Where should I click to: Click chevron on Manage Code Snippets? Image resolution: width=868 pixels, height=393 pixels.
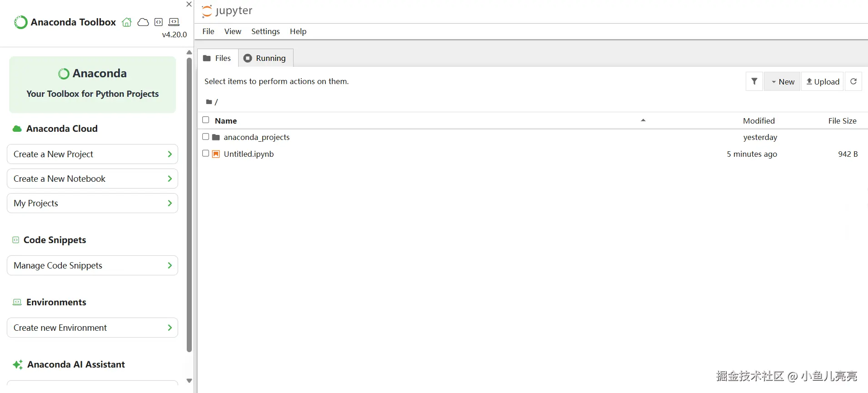coord(170,265)
